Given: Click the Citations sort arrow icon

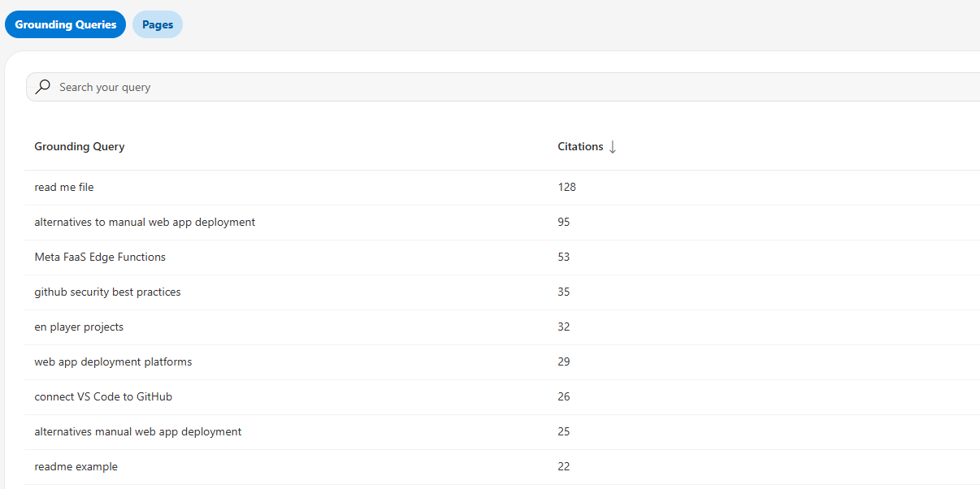Looking at the screenshot, I should pyautogui.click(x=612, y=146).
